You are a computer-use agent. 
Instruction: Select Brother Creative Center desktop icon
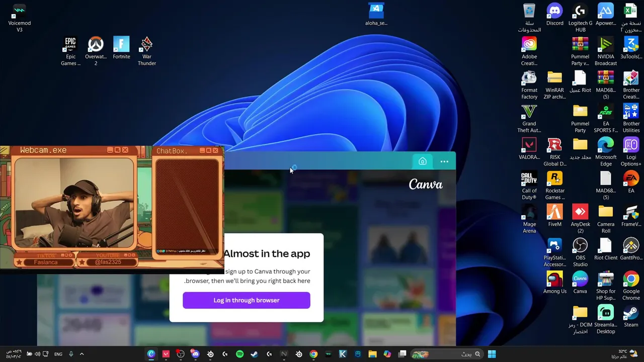pyautogui.click(x=631, y=85)
